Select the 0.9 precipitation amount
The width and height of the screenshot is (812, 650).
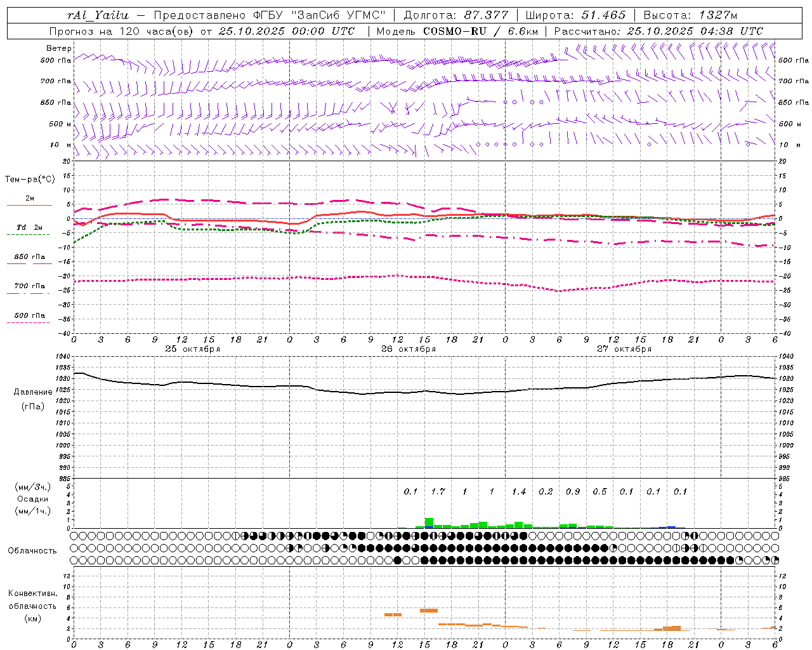573,491
